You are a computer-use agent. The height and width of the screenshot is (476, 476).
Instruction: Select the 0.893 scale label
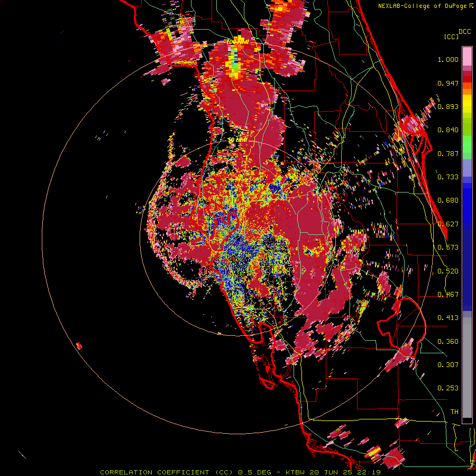point(448,106)
